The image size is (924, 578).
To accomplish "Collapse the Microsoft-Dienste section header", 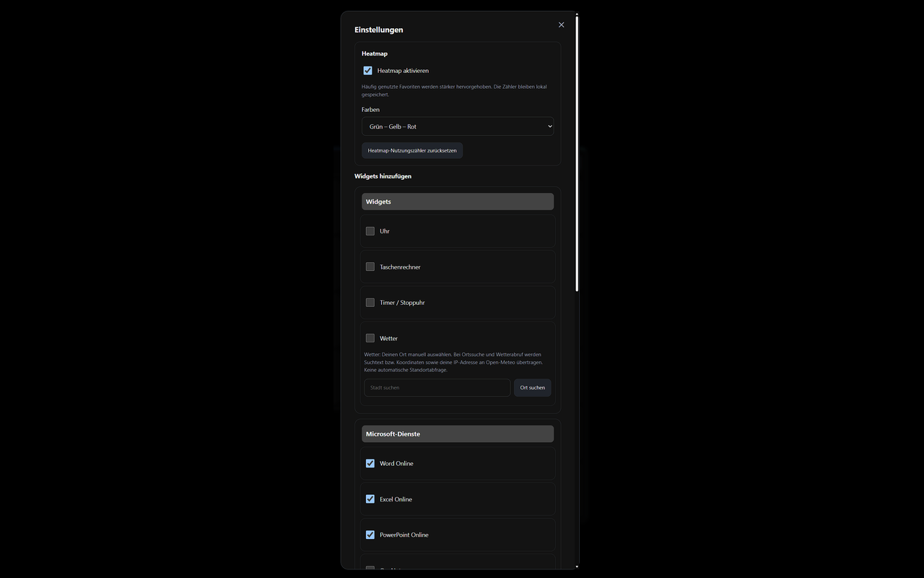I will click(x=458, y=434).
